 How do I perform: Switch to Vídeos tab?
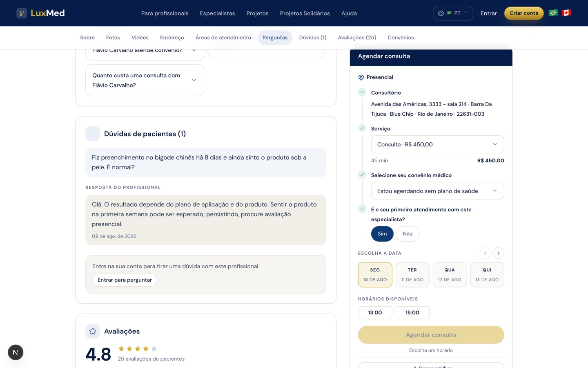click(x=140, y=38)
